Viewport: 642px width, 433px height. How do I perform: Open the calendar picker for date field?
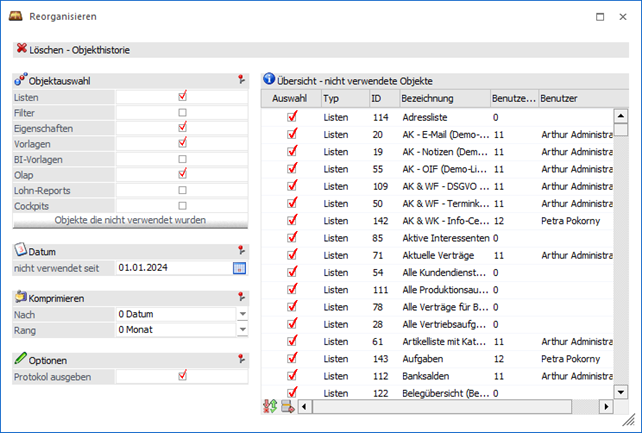239,268
